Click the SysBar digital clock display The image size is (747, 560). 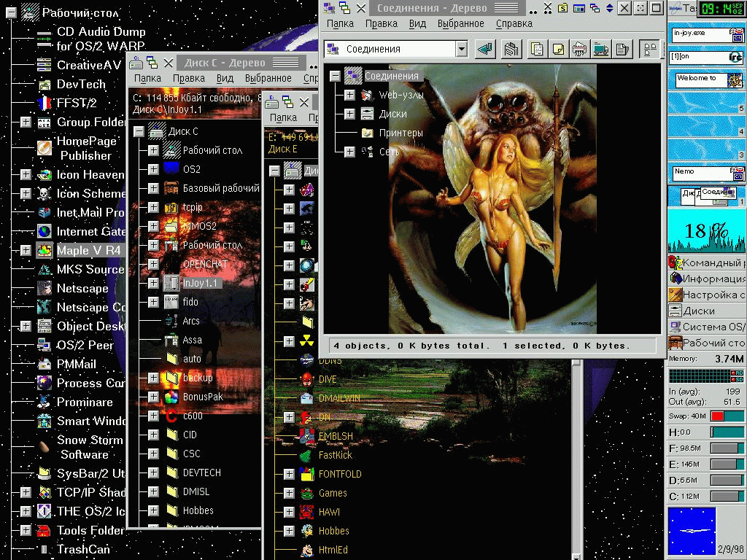click(721, 8)
